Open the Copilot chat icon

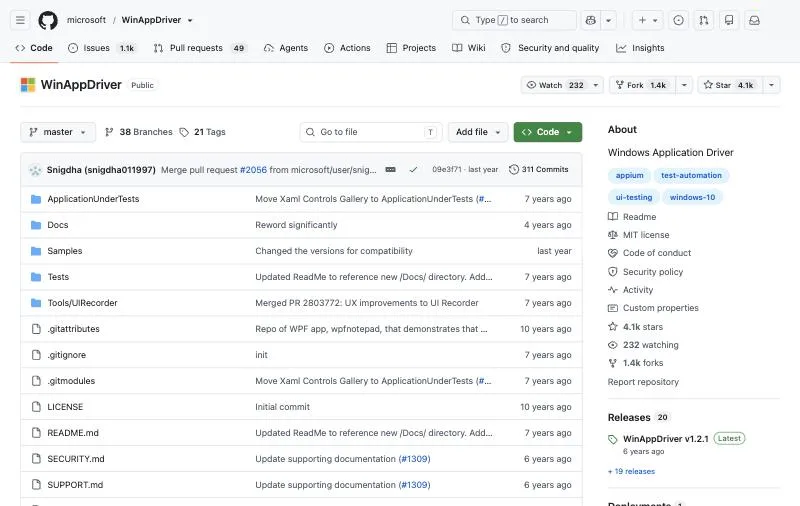point(591,20)
